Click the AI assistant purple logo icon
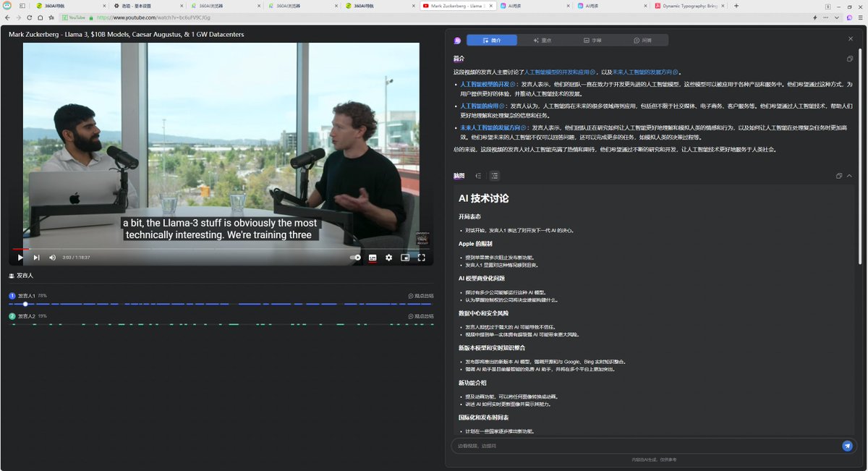The image size is (868, 471). click(x=457, y=41)
